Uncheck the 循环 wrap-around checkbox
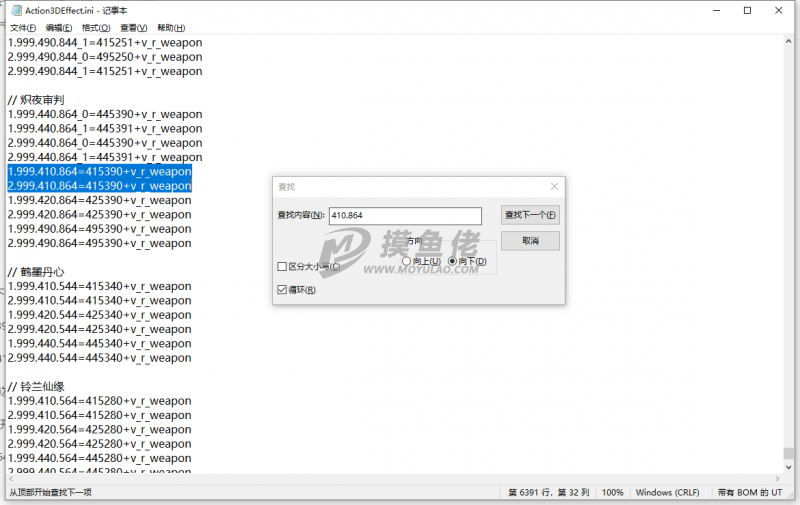This screenshot has width=800, height=505. pos(282,290)
